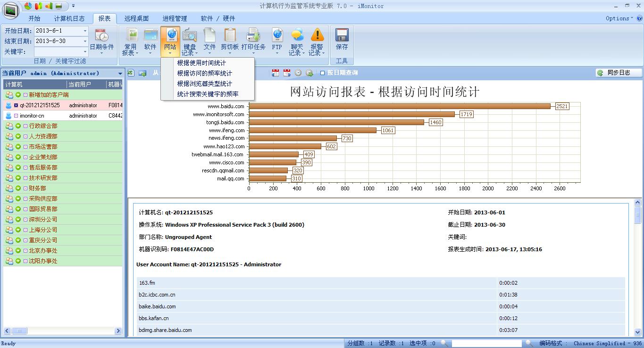
Task: Open the Options dropdown menu
Action: (620, 18)
